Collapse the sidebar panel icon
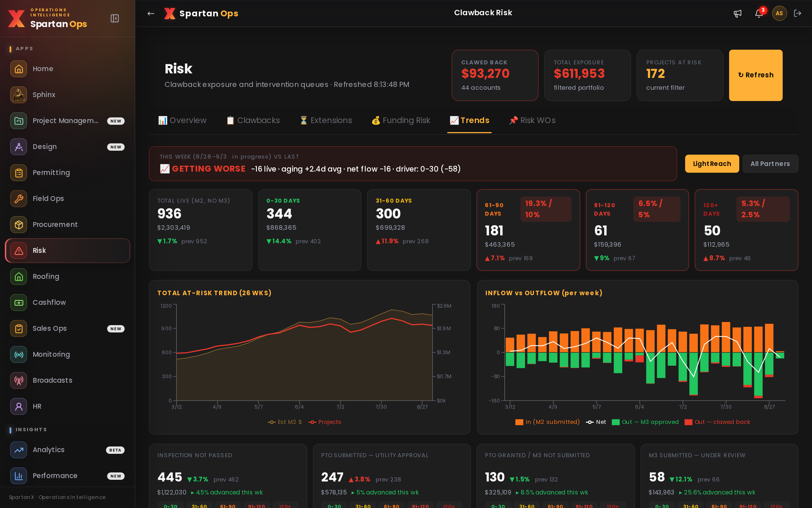The height and width of the screenshot is (508, 812). tap(115, 18)
